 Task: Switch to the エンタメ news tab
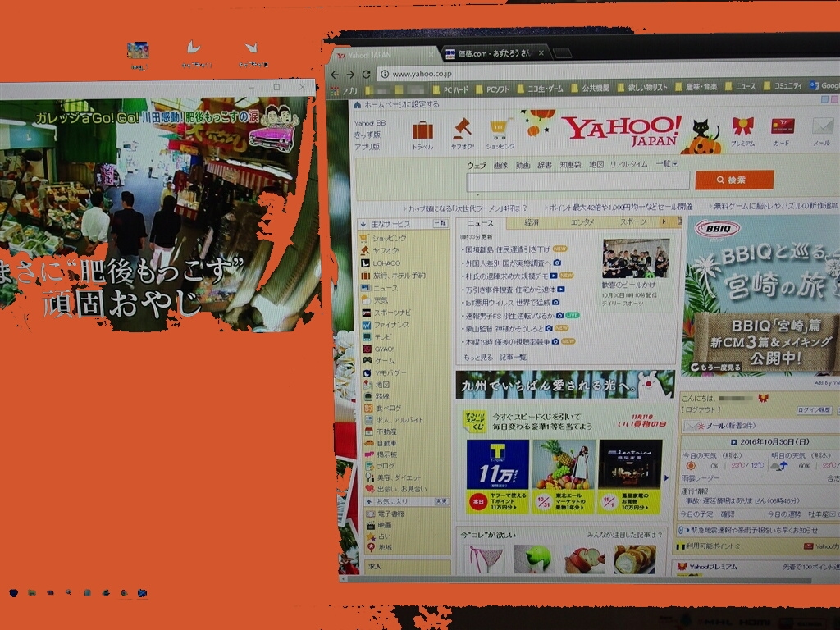[582, 221]
